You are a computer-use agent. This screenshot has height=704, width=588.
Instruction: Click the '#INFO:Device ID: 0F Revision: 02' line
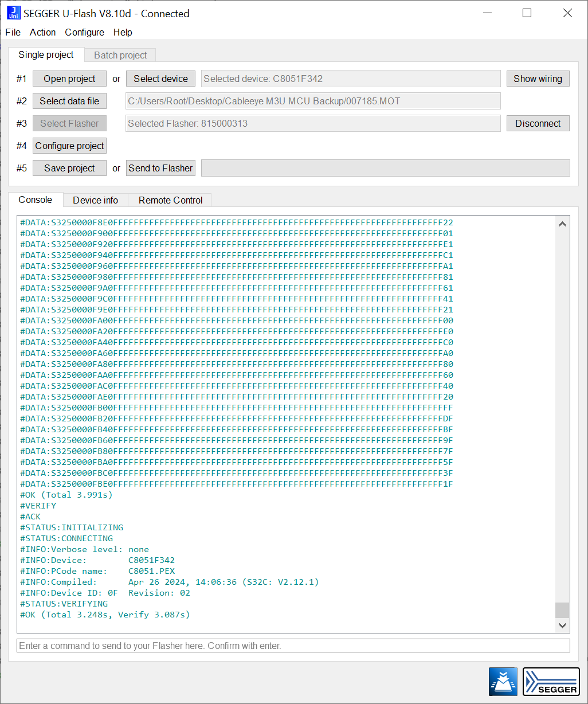click(105, 593)
